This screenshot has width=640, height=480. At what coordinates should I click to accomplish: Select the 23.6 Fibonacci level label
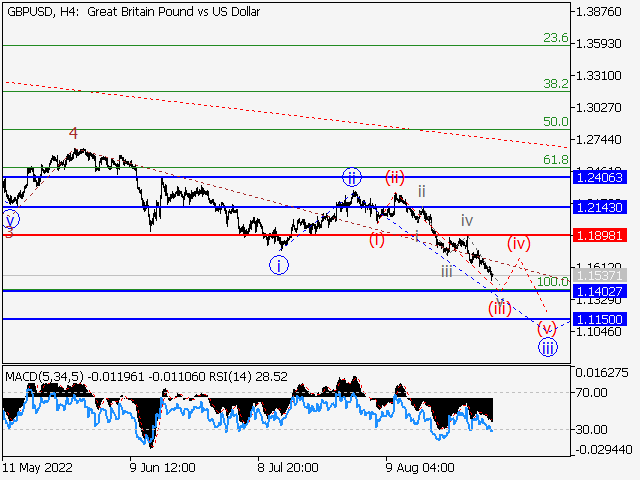[556, 38]
